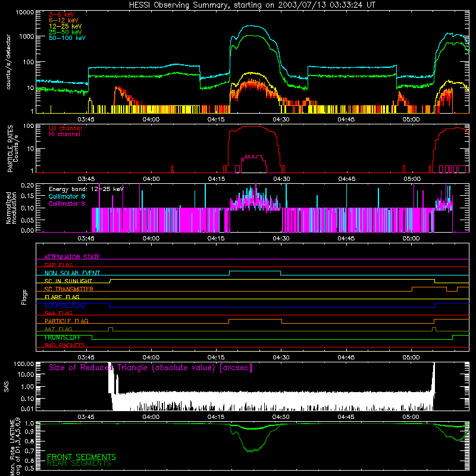Image resolution: width=476 pixels, height=476 pixels.
Task: Select the 'HI channel' legend label
Action: point(64,134)
